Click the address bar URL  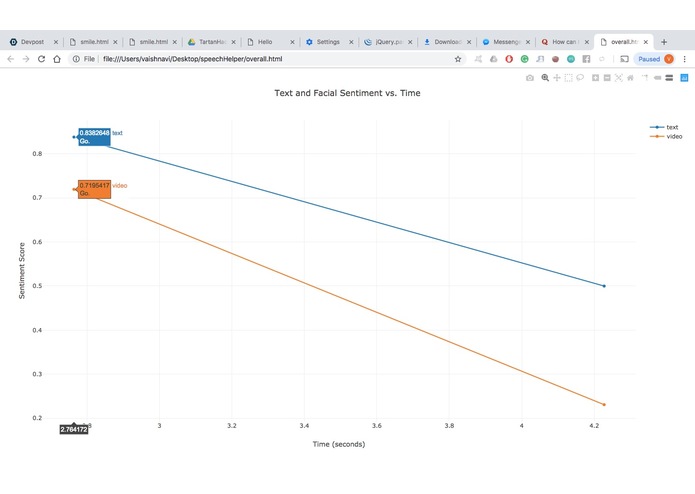[192, 59]
